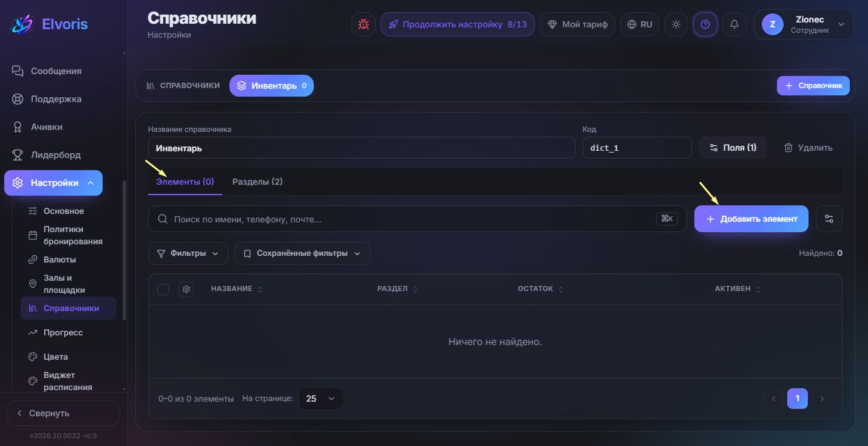This screenshot has width=868, height=446.
Task: Click the Добавить элемент button
Action: pos(751,219)
